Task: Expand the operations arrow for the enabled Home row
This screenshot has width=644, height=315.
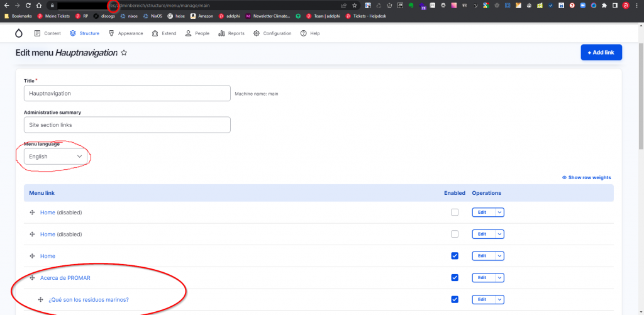Action: click(x=500, y=256)
